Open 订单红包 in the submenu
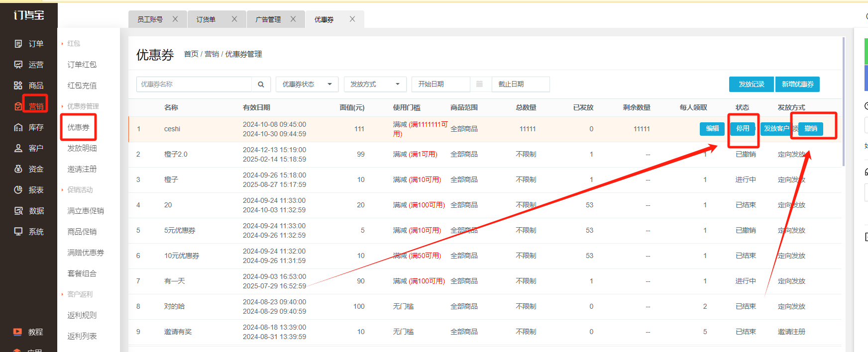 (x=82, y=65)
